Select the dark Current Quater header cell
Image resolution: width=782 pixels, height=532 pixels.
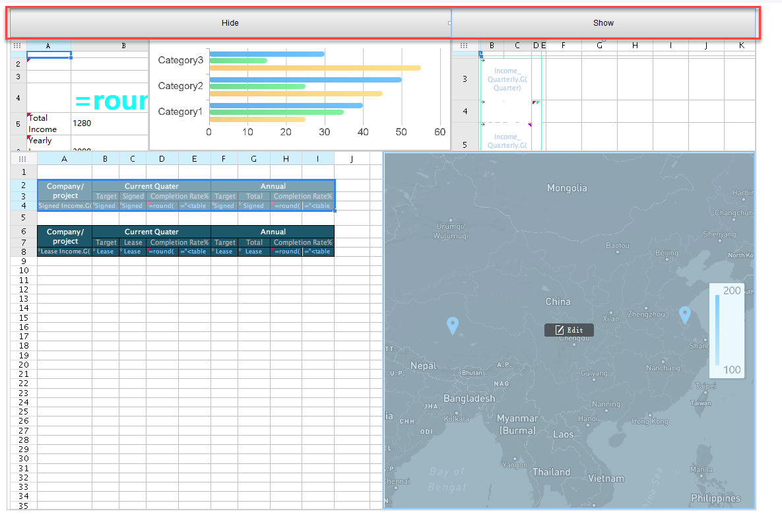click(151, 232)
